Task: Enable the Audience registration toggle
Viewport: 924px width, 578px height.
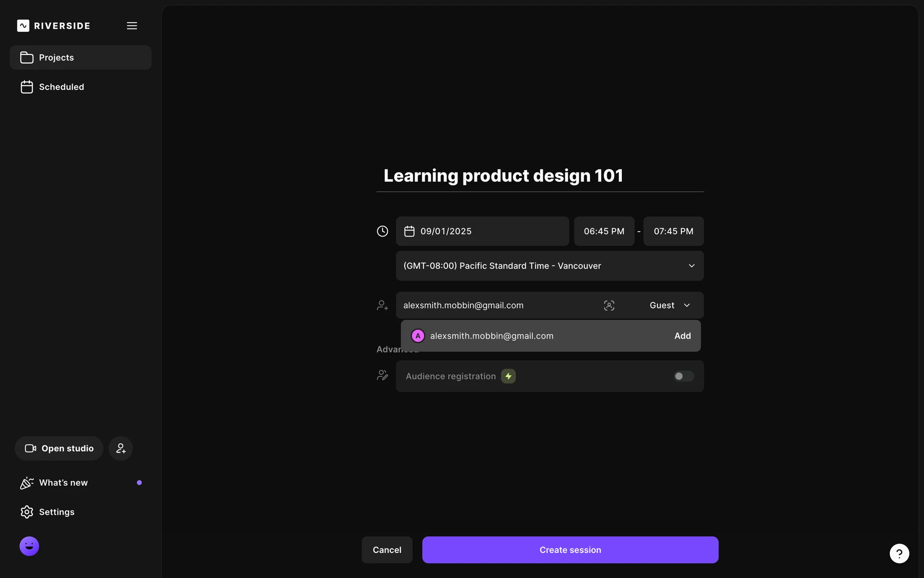Action: coord(683,376)
